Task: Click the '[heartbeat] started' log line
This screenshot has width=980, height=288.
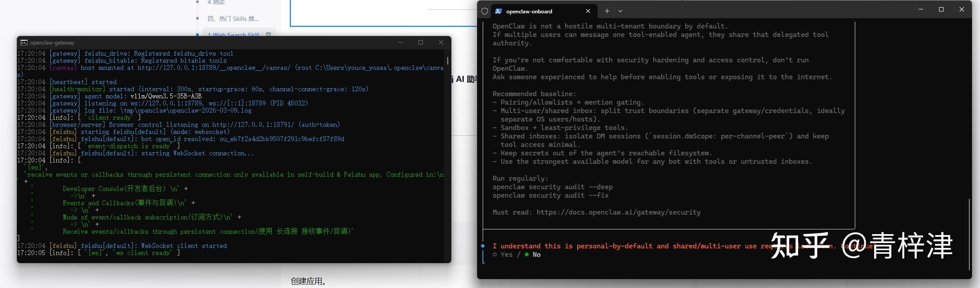Action: [x=67, y=82]
